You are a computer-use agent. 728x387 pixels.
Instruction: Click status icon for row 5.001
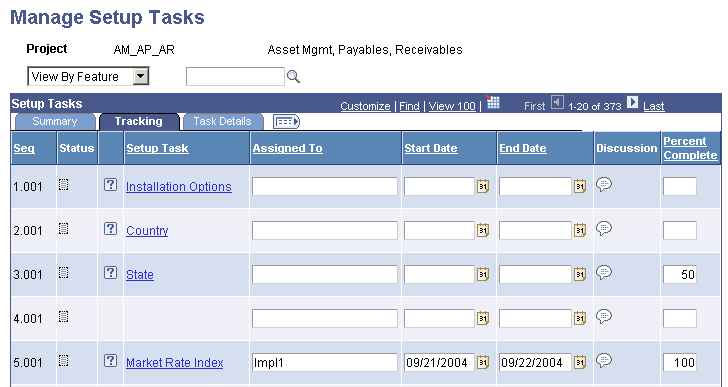tap(64, 361)
